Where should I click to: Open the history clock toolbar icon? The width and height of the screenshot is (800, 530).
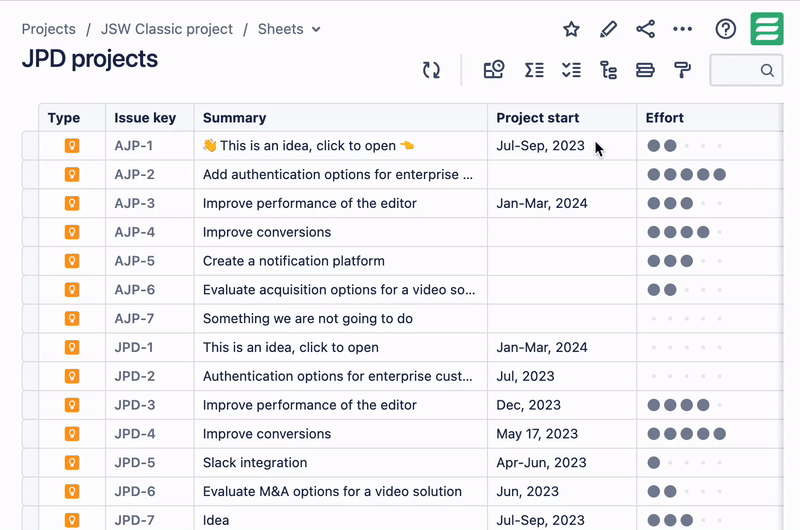pyautogui.click(x=494, y=70)
